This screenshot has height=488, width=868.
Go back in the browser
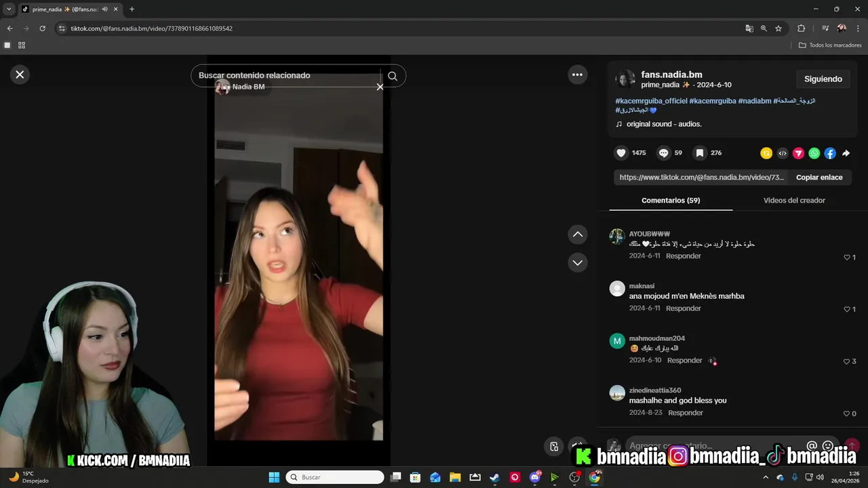pyautogui.click(x=9, y=28)
